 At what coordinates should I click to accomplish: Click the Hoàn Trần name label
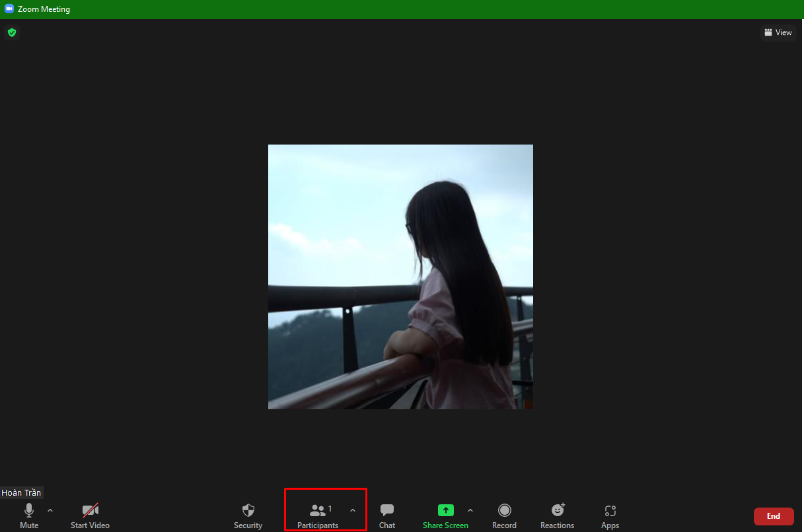pyautogui.click(x=21, y=492)
